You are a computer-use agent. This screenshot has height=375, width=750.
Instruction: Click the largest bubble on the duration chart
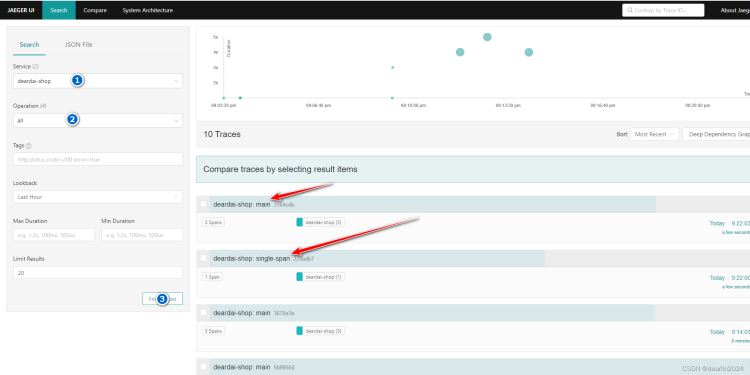click(x=487, y=37)
